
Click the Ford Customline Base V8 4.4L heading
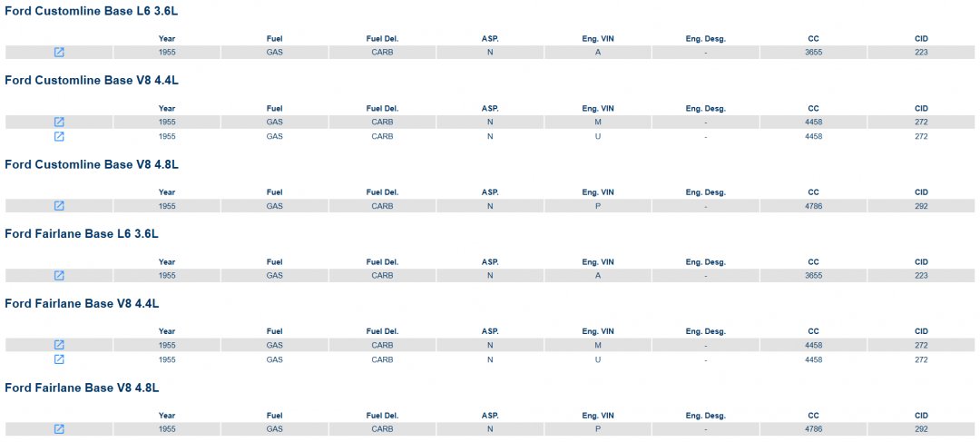(91, 80)
